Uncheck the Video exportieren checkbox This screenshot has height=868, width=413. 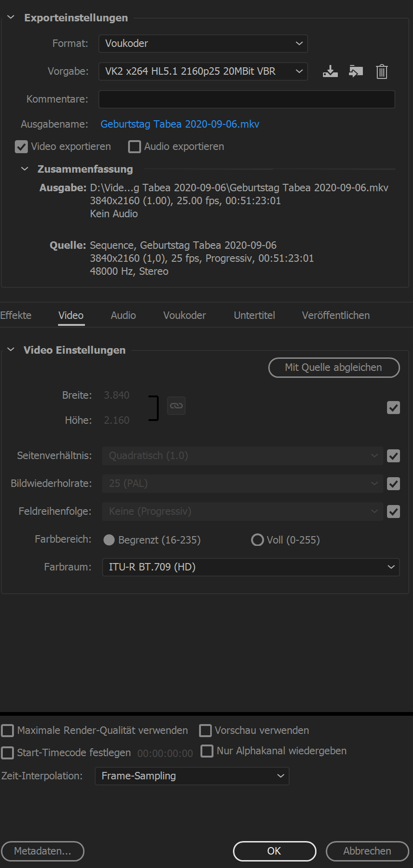pyautogui.click(x=21, y=147)
